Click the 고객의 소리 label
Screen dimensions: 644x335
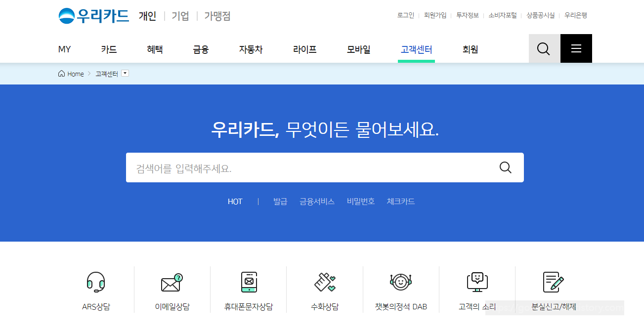point(477,307)
